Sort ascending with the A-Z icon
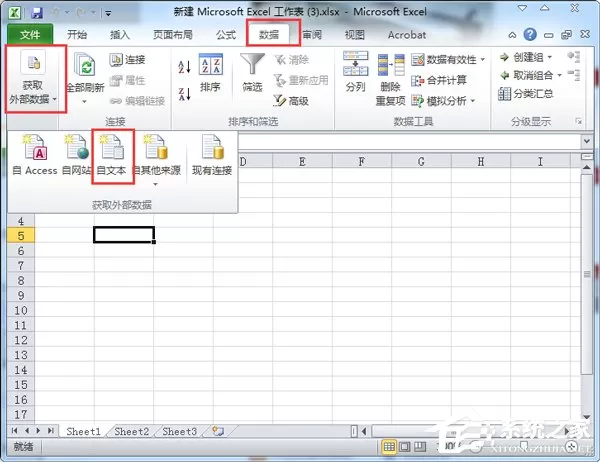Viewport: 600px width, 462px height. coord(184,67)
